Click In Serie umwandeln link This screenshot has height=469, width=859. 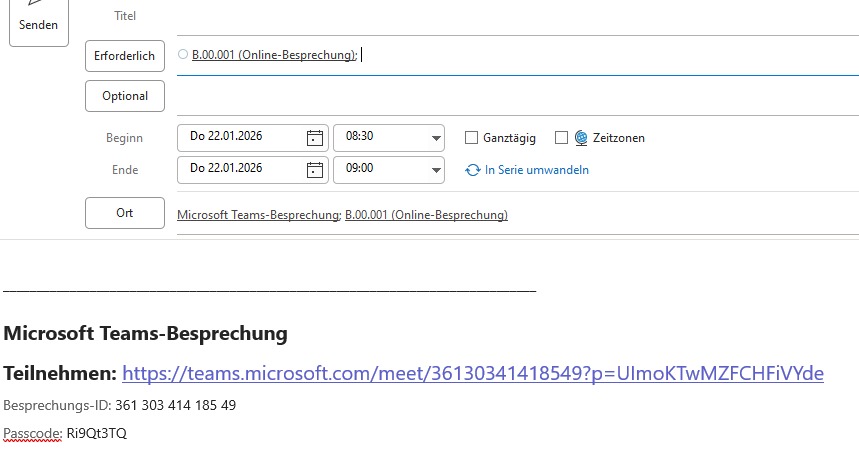(x=537, y=170)
